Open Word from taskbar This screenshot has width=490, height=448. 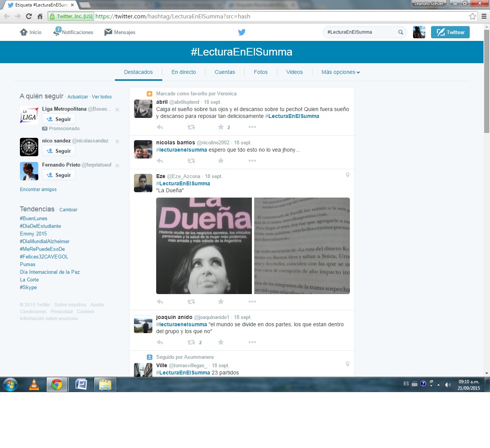(81, 384)
